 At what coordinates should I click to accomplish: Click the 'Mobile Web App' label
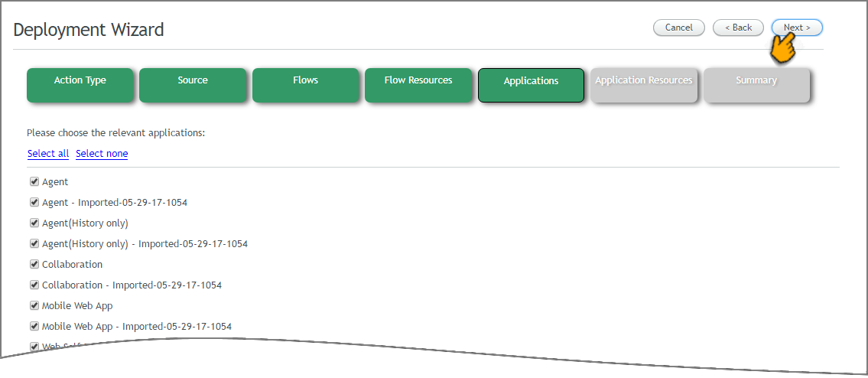[x=77, y=305]
